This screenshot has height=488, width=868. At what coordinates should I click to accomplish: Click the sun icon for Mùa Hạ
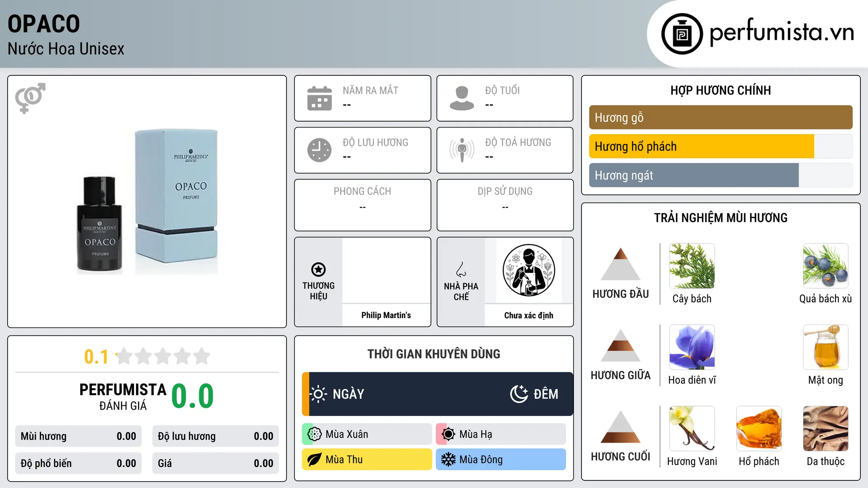coord(448,434)
